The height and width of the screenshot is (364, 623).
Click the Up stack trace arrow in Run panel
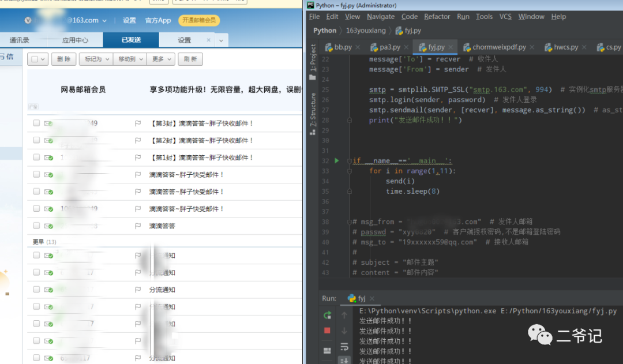coord(344,315)
